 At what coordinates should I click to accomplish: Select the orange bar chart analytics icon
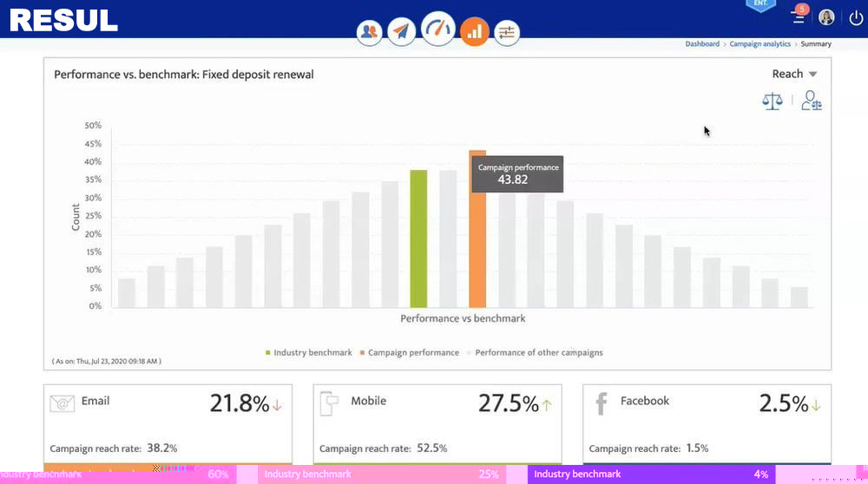coord(475,31)
